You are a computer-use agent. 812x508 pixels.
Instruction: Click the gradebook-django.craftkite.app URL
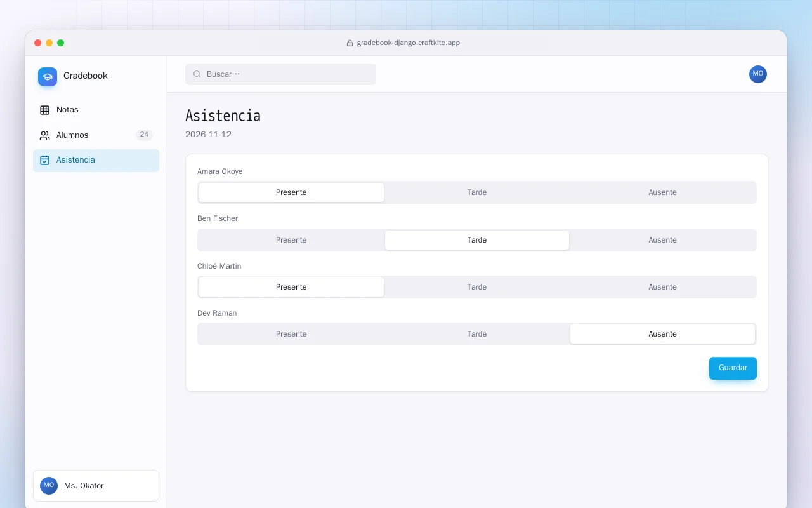click(x=409, y=43)
